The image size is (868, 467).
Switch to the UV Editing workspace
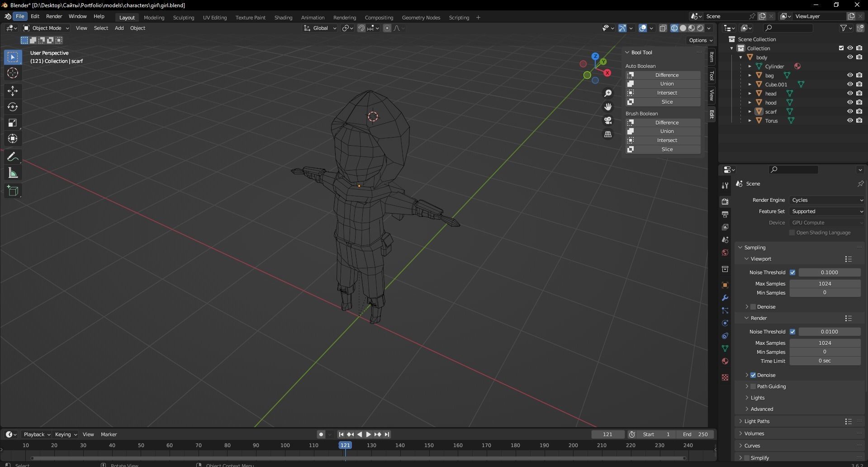click(x=214, y=18)
